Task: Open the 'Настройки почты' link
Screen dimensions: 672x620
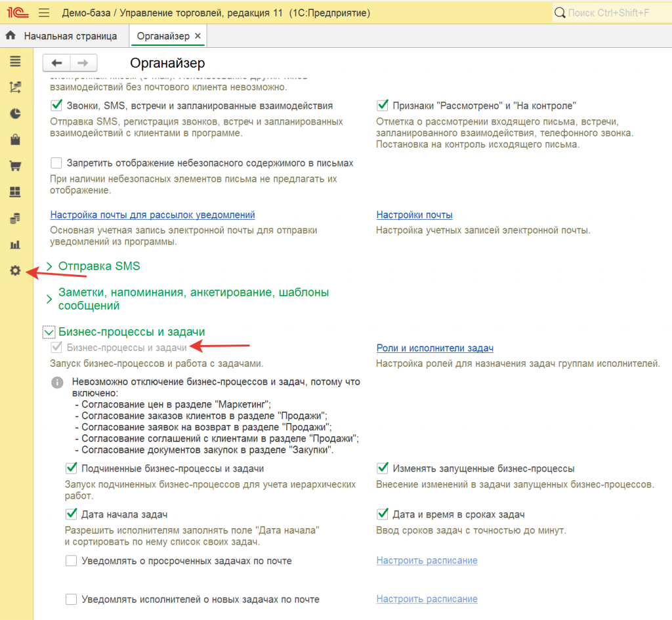Action: (x=415, y=215)
